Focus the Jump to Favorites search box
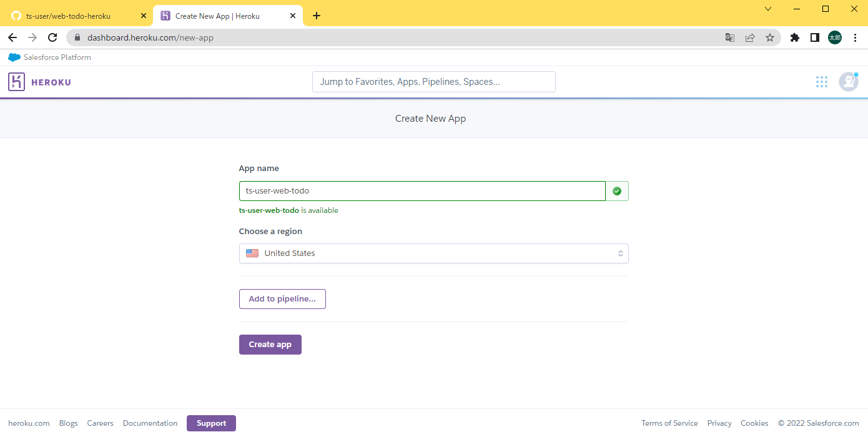The image size is (868, 437). 433,82
